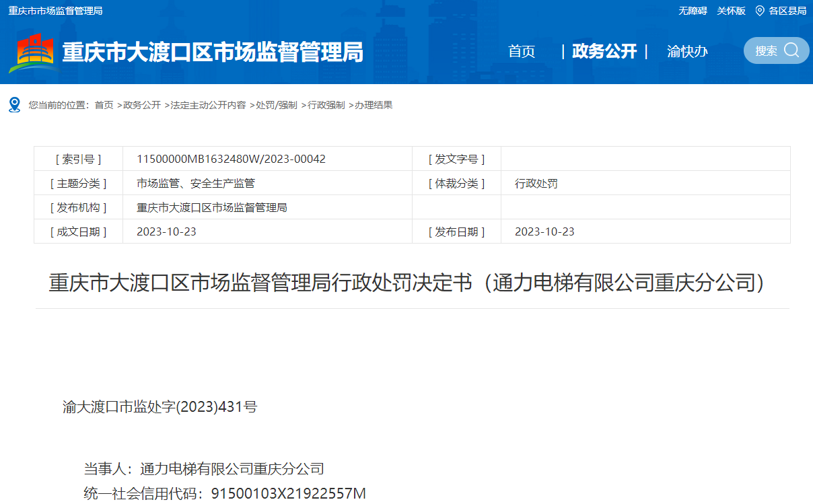Go to 首页 in the breadcrumb
The image size is (813, 504).
tap(104, 106)
